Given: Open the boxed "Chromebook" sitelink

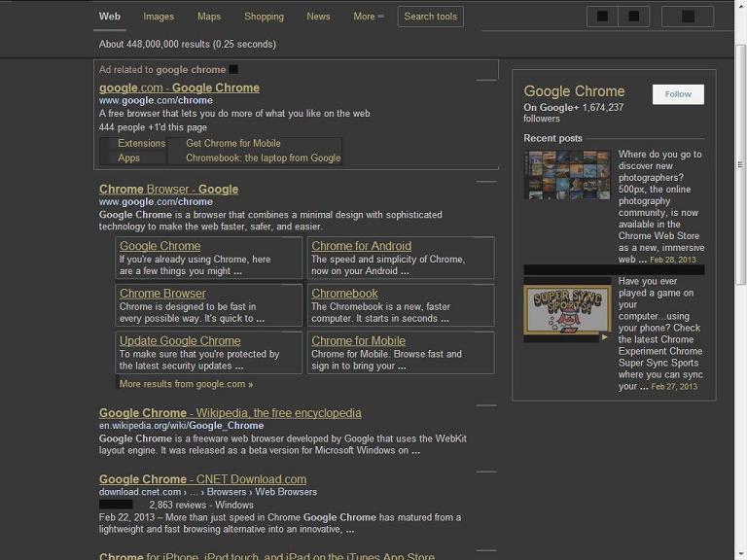Looking at the screenshot, I should point(344,294).
